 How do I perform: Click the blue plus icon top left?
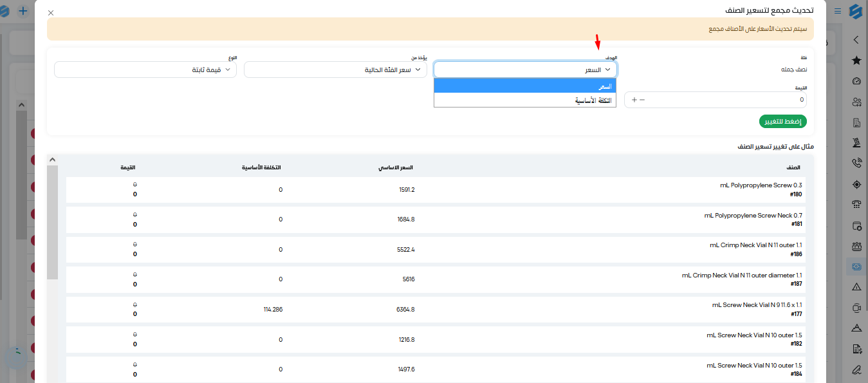click(x=23, y=11)
